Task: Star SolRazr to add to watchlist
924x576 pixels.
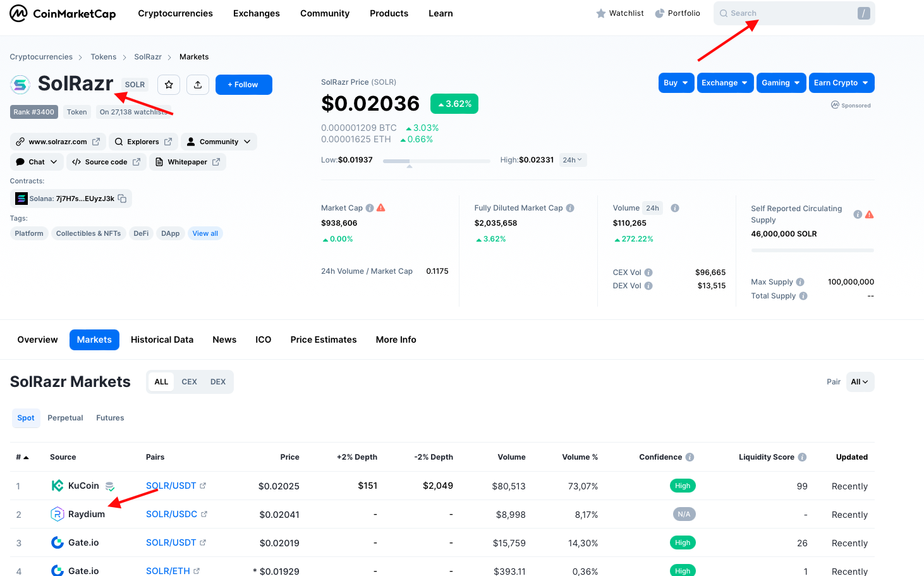Action: coord(169,85)
